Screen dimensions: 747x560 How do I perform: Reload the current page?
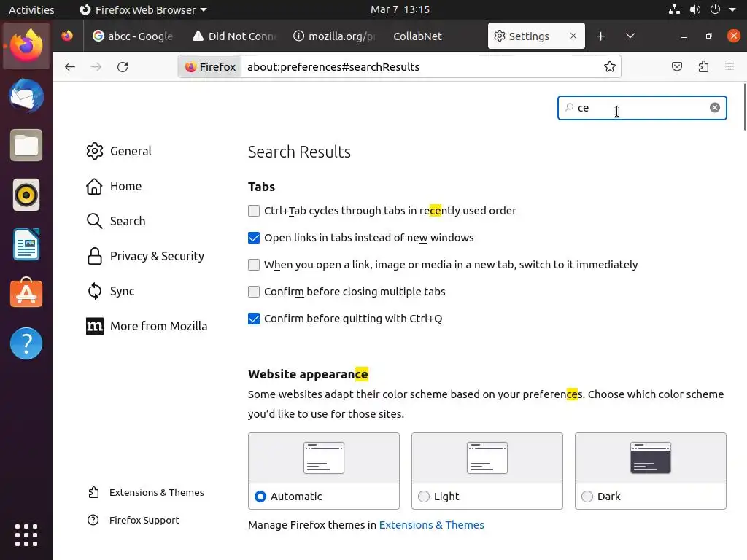tap(123, 67)
